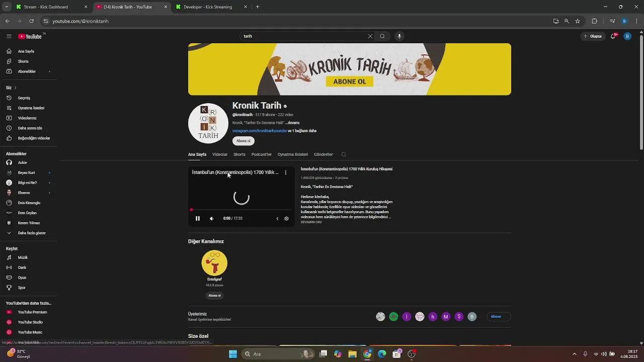
Task: Open featured video title link
Action: (x=347, y=169)
